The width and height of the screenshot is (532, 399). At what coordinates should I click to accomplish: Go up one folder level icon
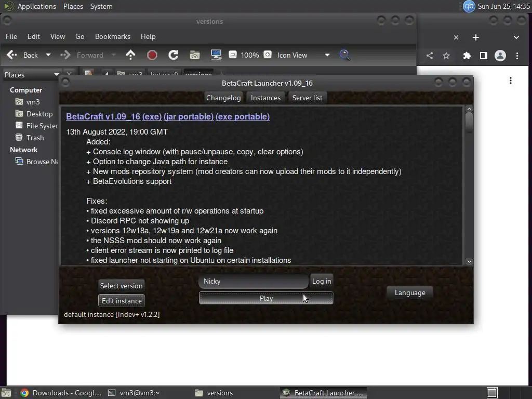click(x=130, y=55)
